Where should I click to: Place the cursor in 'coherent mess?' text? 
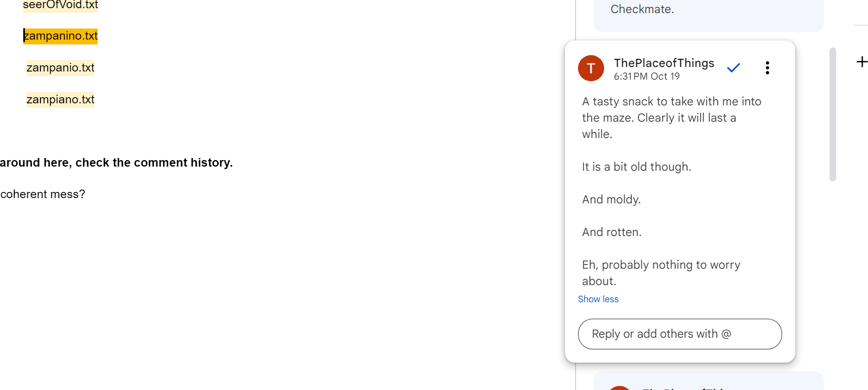(x=43, y=194)
